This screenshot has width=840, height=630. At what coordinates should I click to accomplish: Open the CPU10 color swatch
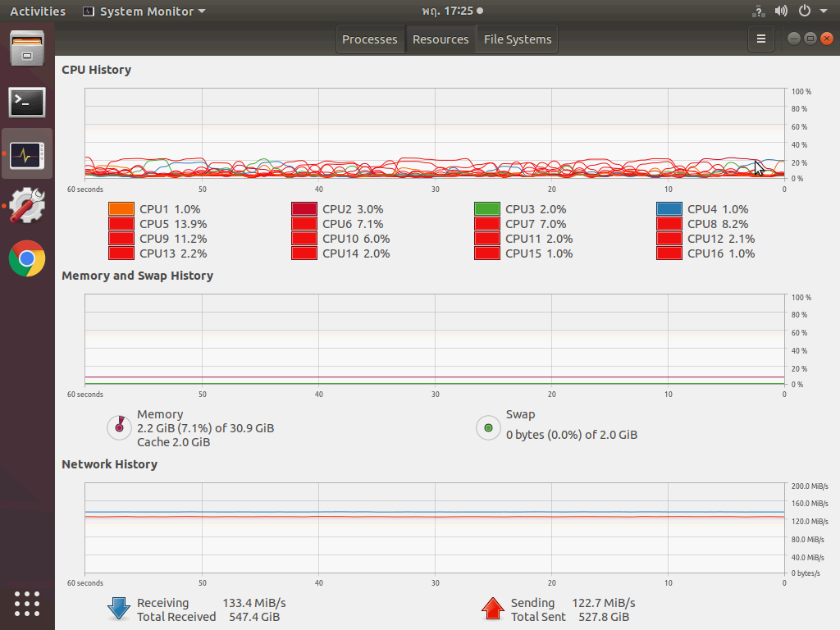[x=304, y=239]
